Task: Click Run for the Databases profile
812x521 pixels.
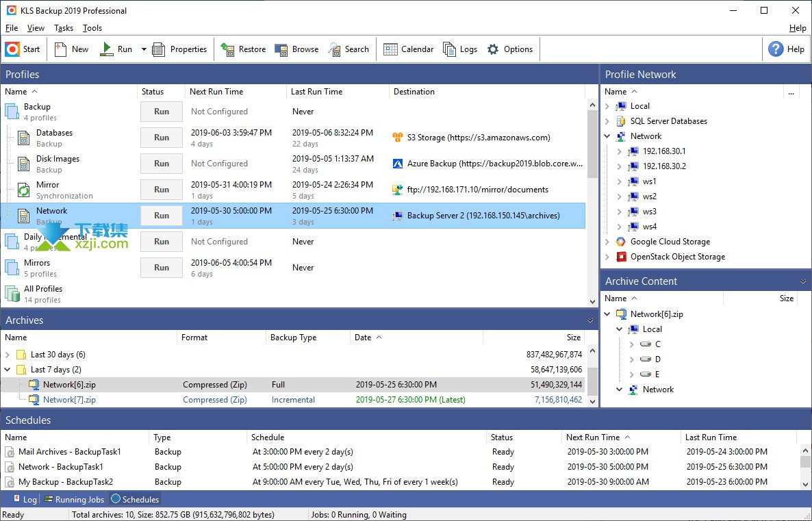Action: pyautogui.click(x=162, y=137)
